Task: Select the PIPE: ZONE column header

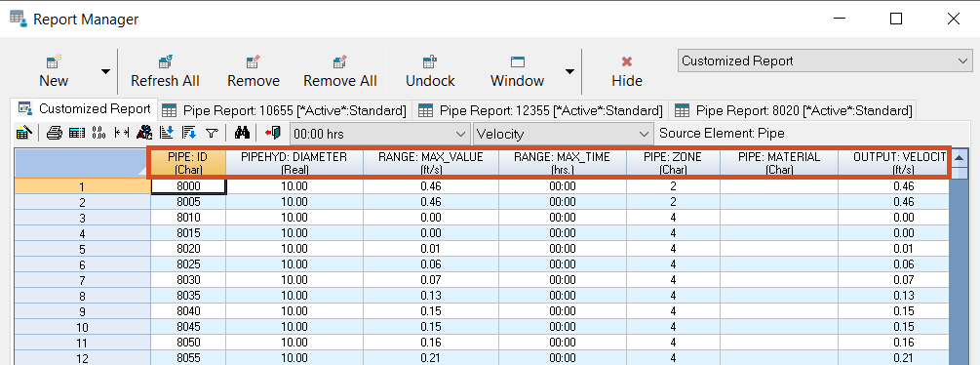Action: [673, 163]
